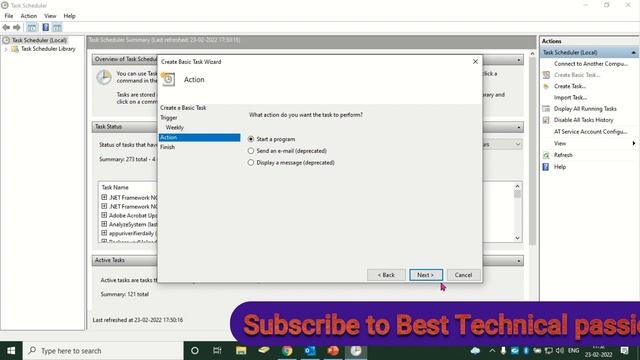640x360 pixels.
Task: Toggle the console tree toolbar icon
Action: 31,27
